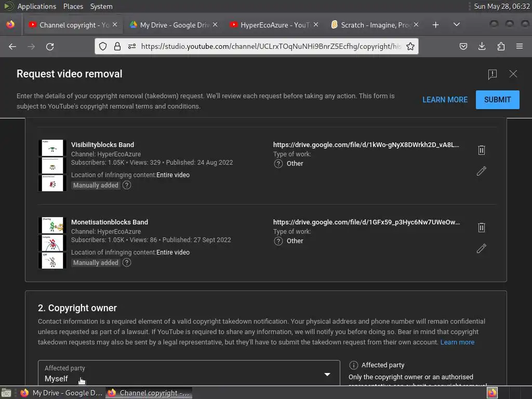
Task: Edit the Visibilityblocks Band video entry
Action: [482, 171]
